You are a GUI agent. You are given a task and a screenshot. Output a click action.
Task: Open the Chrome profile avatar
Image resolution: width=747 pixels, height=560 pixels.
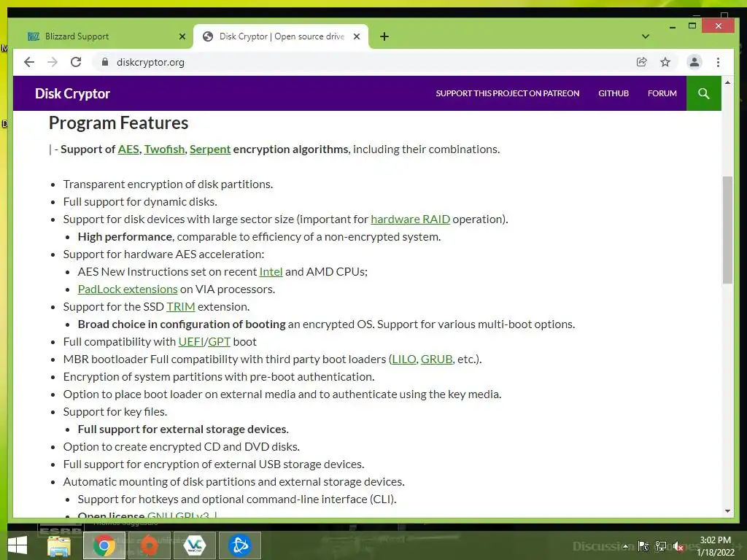click(694, 62)
